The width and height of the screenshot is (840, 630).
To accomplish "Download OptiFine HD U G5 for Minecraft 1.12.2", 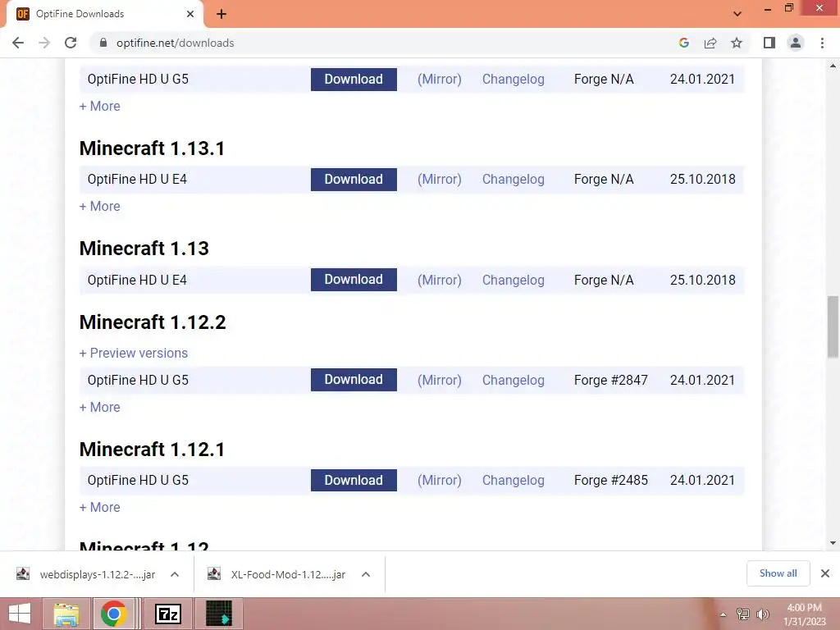I will [354, 380].
